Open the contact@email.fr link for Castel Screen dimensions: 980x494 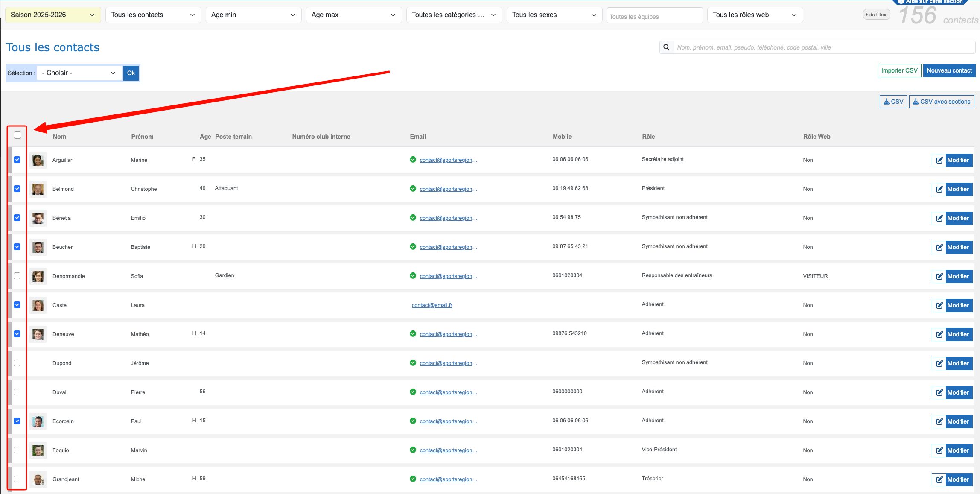tap(432, 305)
